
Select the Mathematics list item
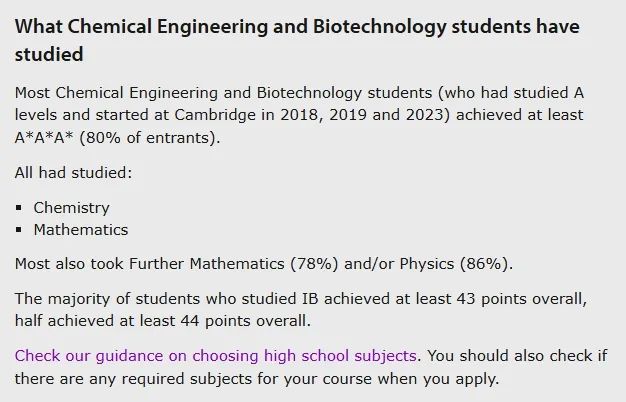click(81, 230)
